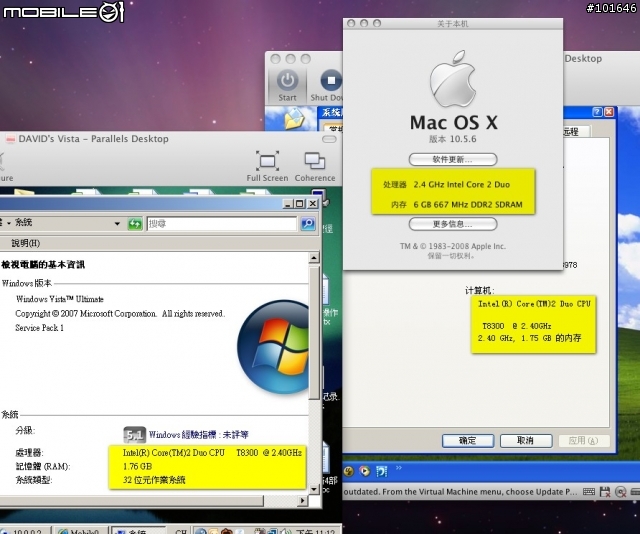Click the 32 位元作業系統 system type value

click(x=154, y=480)
